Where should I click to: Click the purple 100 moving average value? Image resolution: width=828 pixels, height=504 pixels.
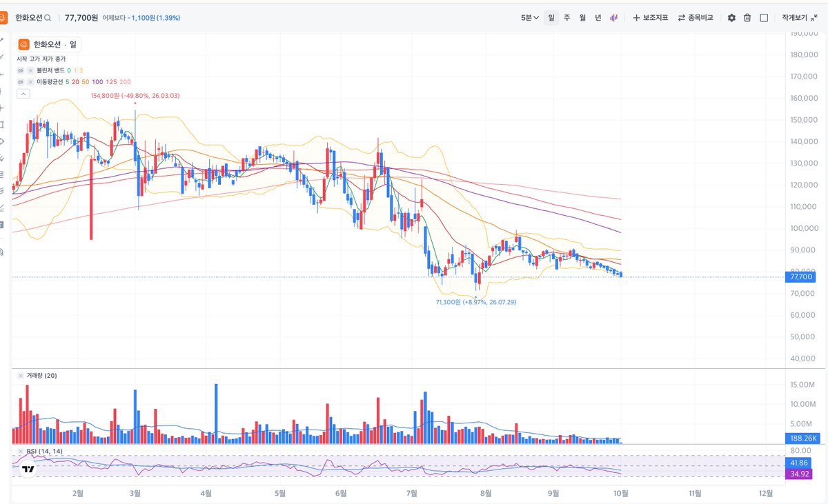98,81
